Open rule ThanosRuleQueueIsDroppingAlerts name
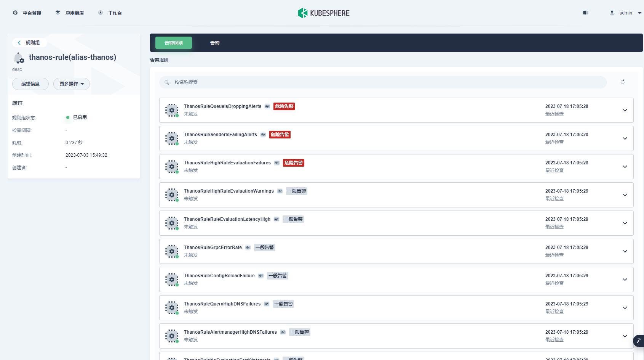This screenshot has height=360, width=644. coord(222,106)
